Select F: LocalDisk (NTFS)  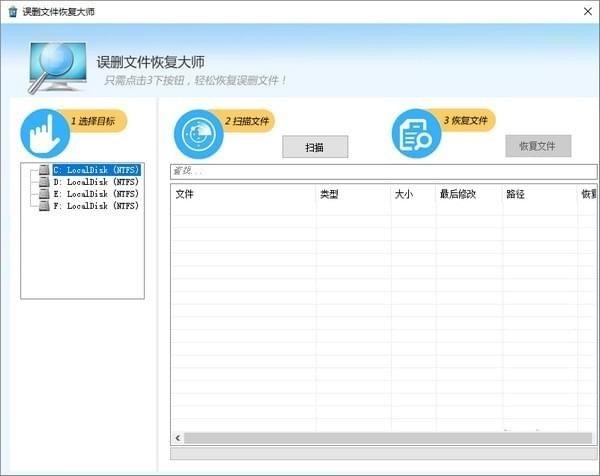coord(96,206)
